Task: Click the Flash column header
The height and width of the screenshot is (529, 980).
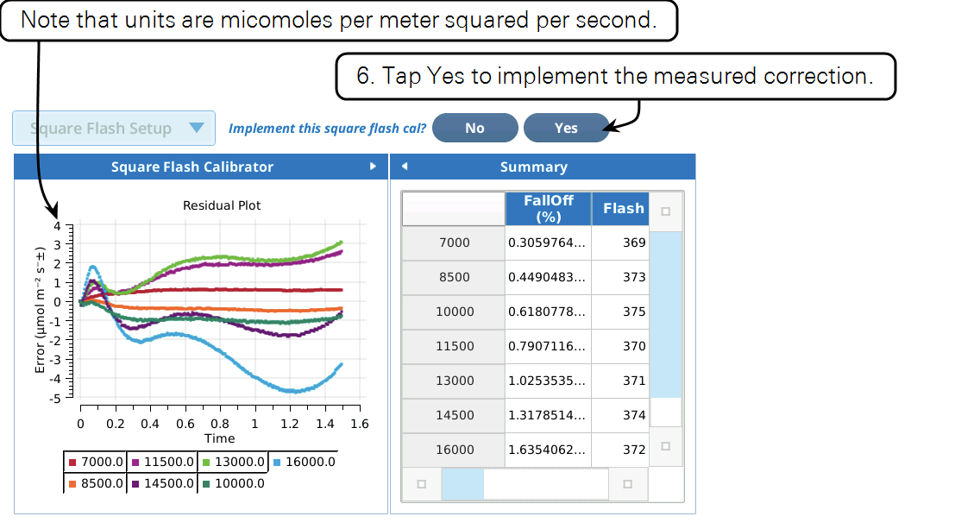Action: point(623,209)
